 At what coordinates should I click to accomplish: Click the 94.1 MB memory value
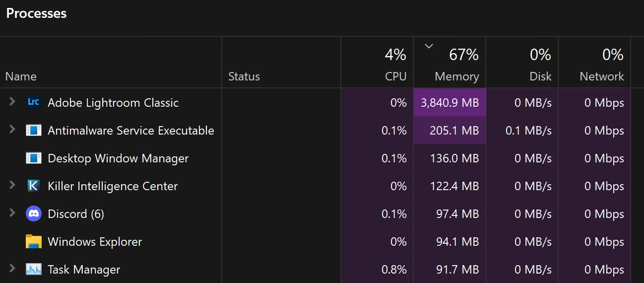coord(457,242)
